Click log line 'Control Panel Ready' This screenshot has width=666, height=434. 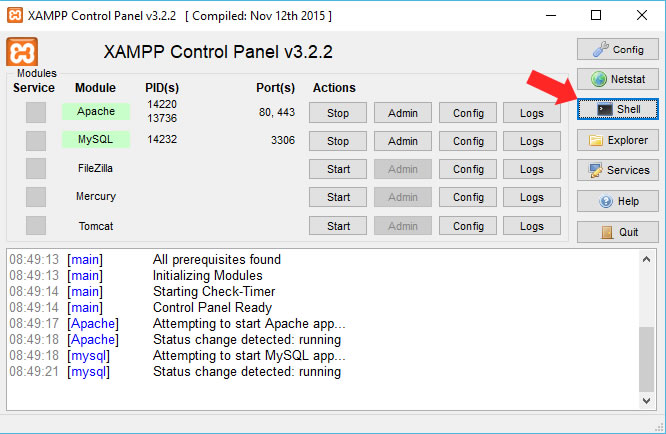pyautogui.click(x=212, y=307)
